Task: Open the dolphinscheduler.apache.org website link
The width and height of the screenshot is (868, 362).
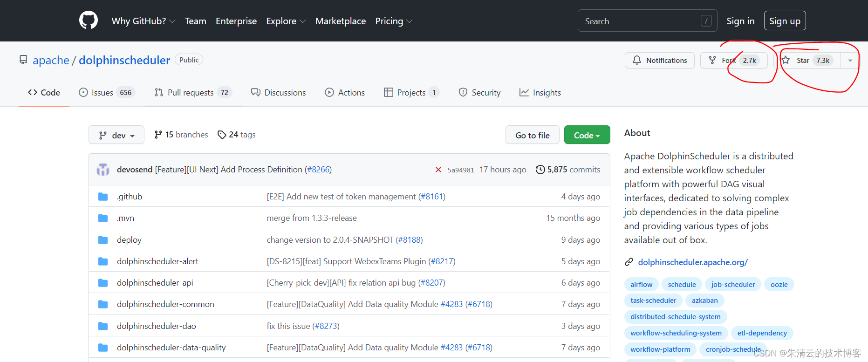Action: (x=693, y=262)
